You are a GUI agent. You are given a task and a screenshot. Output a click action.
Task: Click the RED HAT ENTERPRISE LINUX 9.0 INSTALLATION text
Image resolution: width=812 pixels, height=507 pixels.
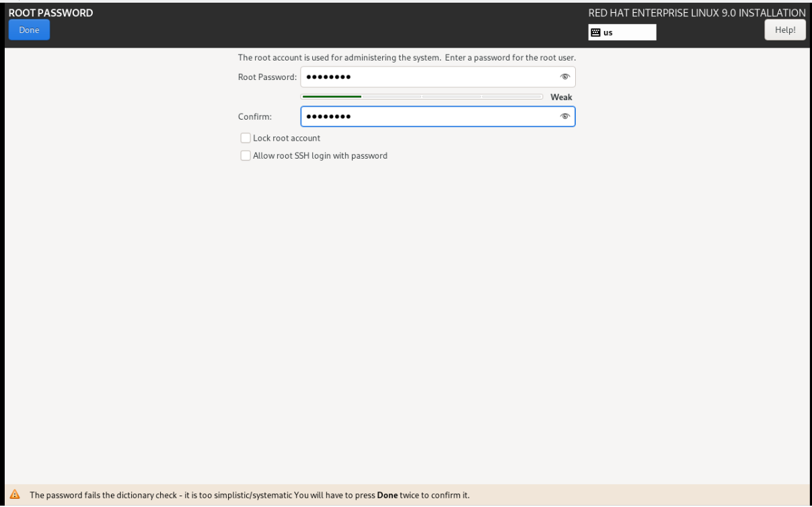pos(697,12)
